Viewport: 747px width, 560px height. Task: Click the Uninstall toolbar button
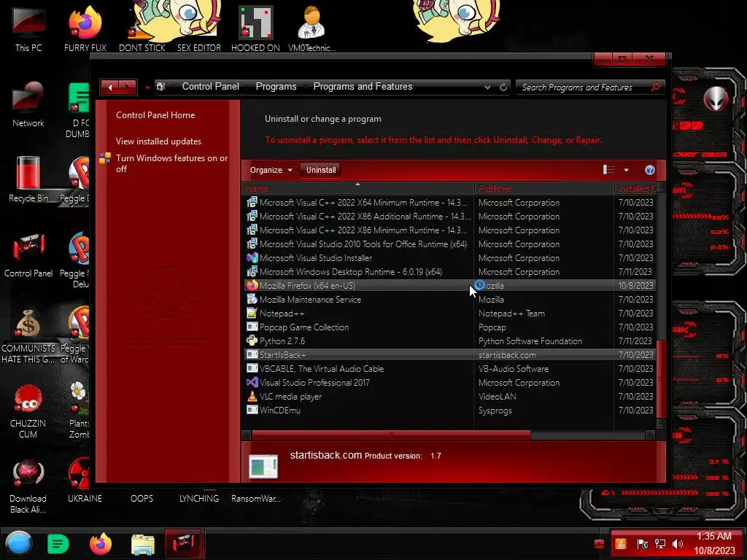tap(321, 170)
